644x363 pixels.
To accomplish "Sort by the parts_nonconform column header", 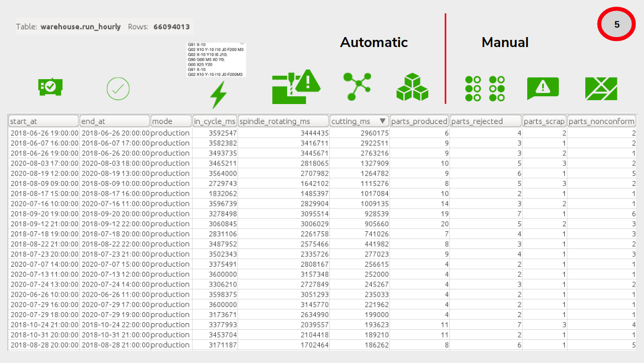I will point(601,121).
